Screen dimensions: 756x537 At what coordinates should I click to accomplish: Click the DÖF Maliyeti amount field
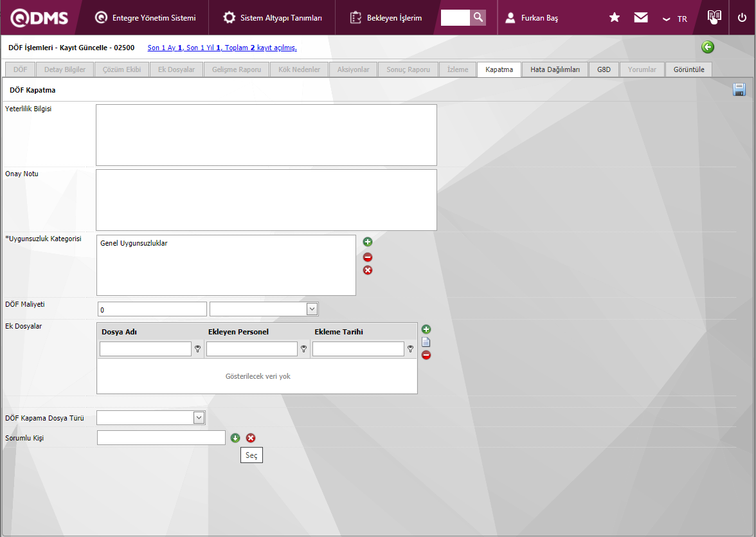[x=152, y=309]
